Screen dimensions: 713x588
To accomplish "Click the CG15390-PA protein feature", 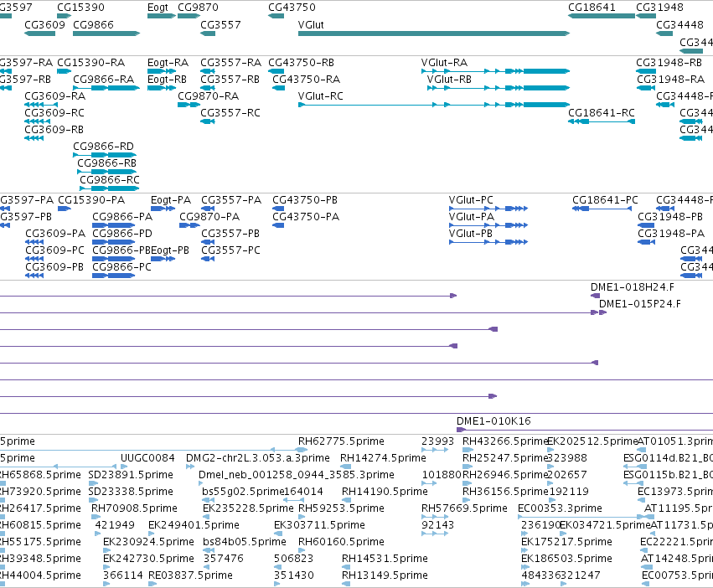I will [x=65, y=209].
